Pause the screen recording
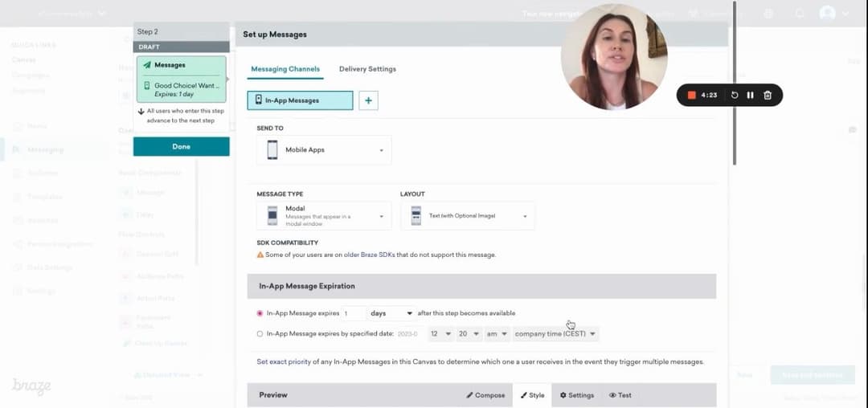This screenshot has width=868, height=408. (x=751, y=95)
